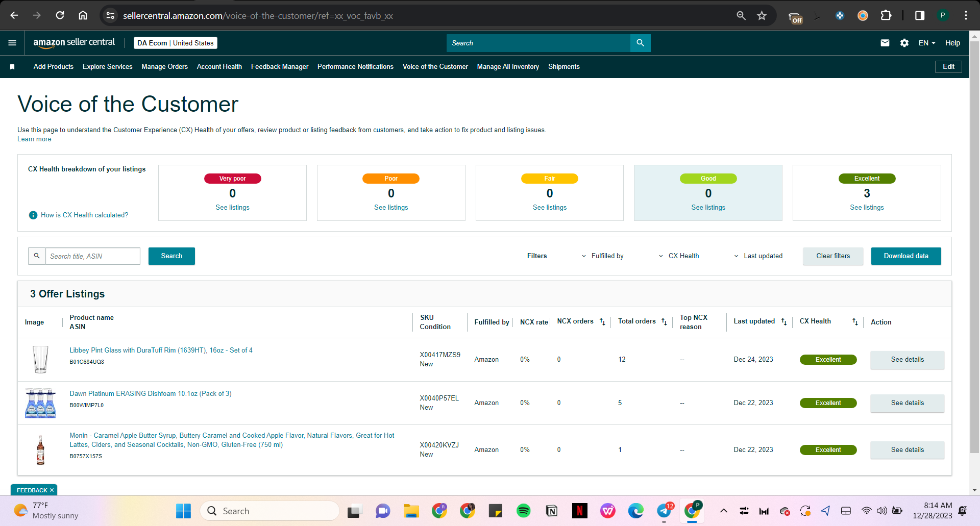This screenshot has width=980, height=526.
Task: Open Manage All Inventory
Action: click(508, 67)
